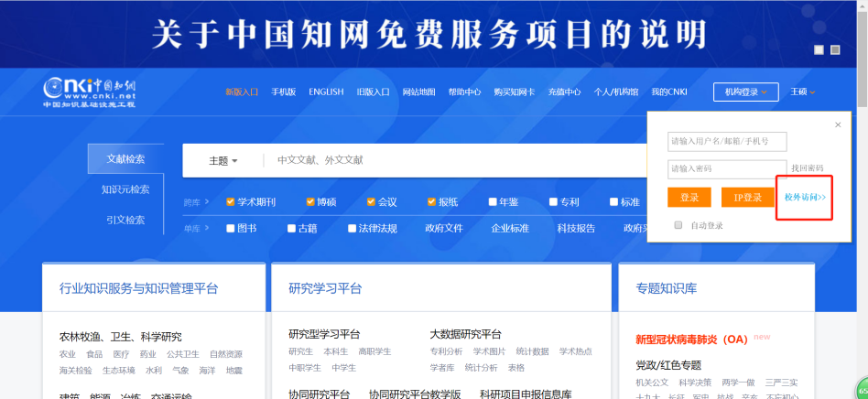The width and height of the screenshot is (868, 399).
Task: Open 专利分析 link
Action: (446, 351)
